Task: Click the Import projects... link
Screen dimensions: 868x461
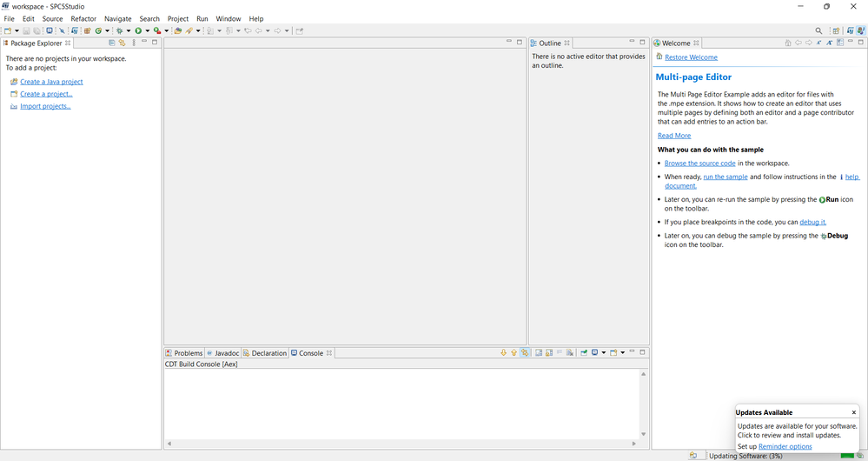Action: [45, 106]
